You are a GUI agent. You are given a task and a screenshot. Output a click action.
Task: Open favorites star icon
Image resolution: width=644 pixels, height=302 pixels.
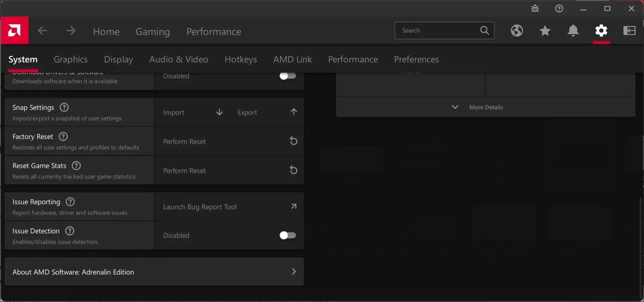coord(545,31)
